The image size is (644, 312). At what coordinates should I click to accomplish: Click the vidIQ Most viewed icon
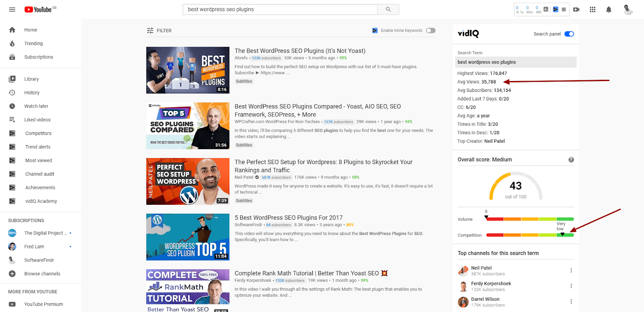tap(12, 160)
